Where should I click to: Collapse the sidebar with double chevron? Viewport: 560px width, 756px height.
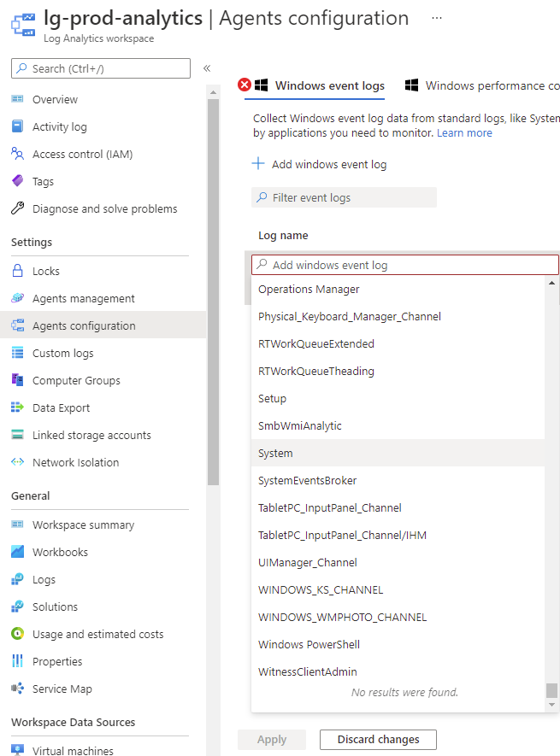point(207,68)
